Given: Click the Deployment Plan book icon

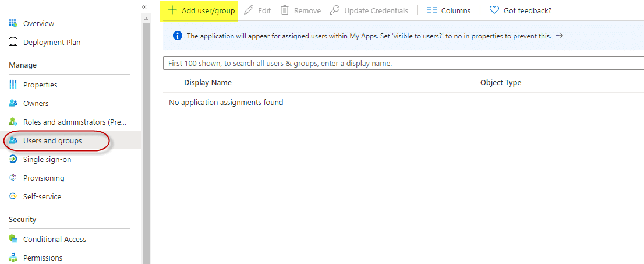Looking at the screenshot, I should point(13,42).
